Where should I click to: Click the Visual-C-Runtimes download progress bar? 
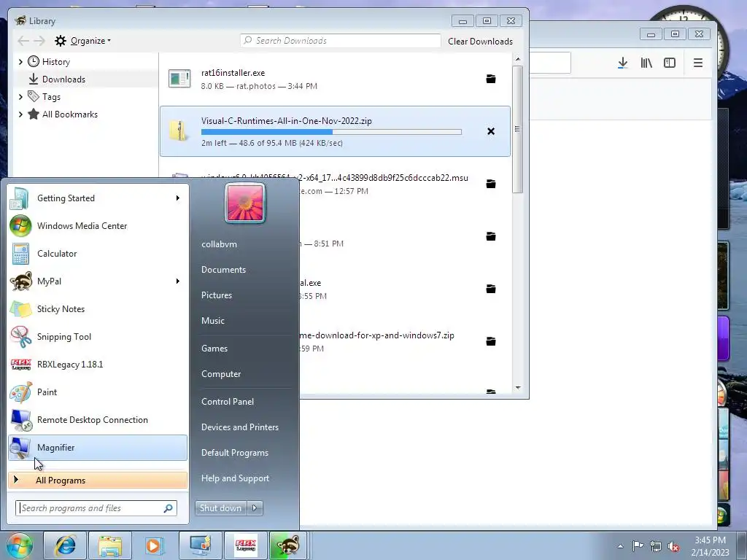pyautogui.click(x=331, y=132)
